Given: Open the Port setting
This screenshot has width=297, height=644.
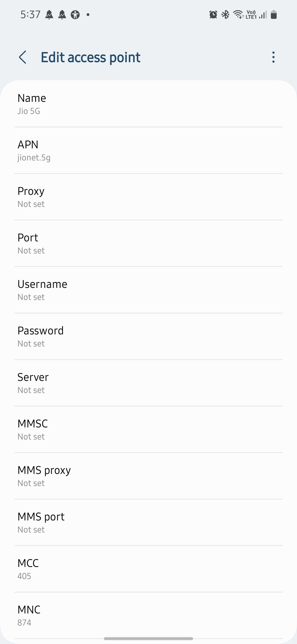Looking at the screenshot, I should point(148,244).
